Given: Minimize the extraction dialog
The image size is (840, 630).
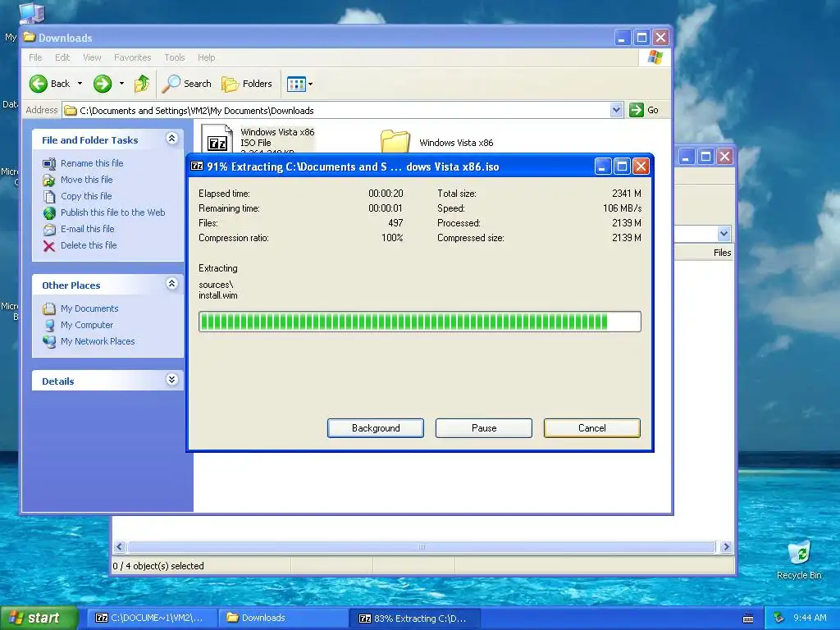Looking at the screenshot, I should 602,167.
